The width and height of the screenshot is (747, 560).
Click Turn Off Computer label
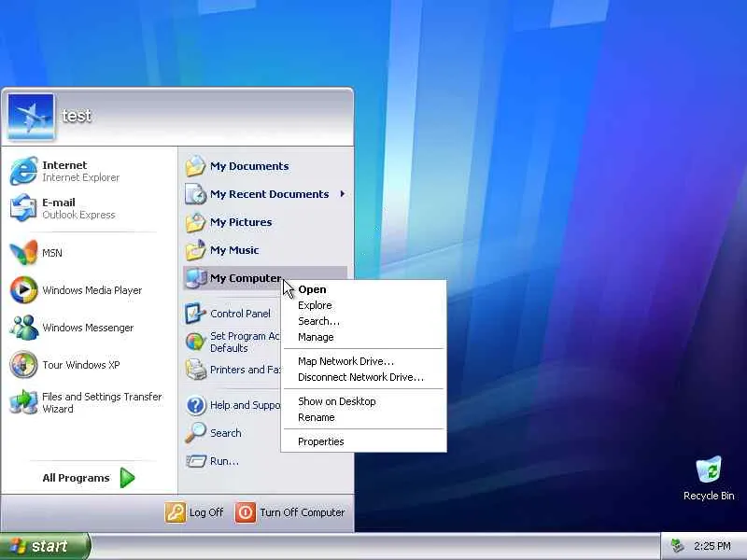[x=303, y=512]
